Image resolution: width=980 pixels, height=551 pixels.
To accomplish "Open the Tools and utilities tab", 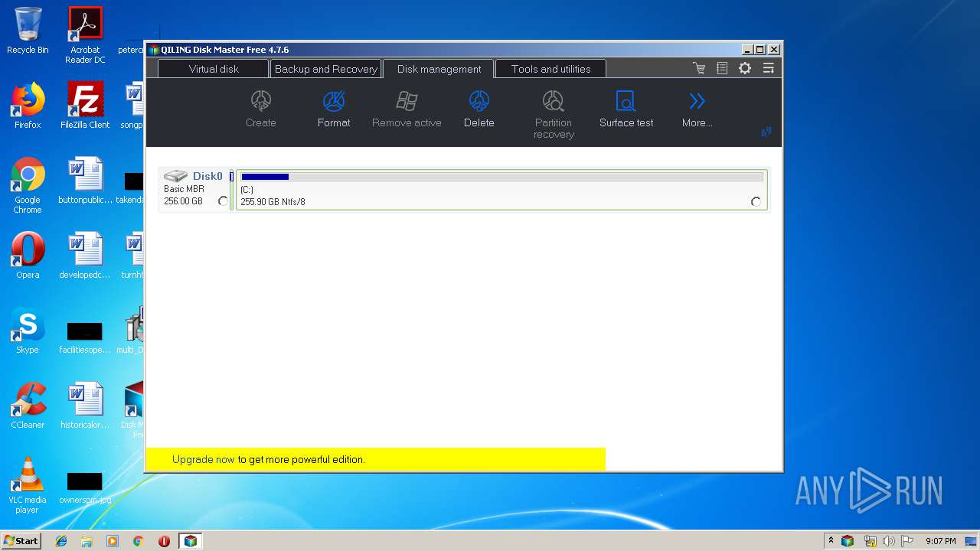I will (551, 69).
